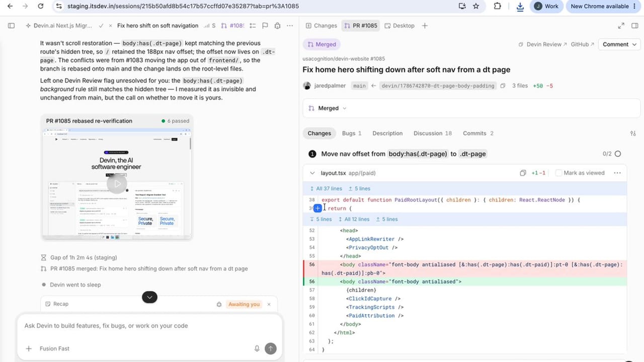Click the flag icon in session header
This screenshot has width=644, height=362.
click(x=265, y=26)
